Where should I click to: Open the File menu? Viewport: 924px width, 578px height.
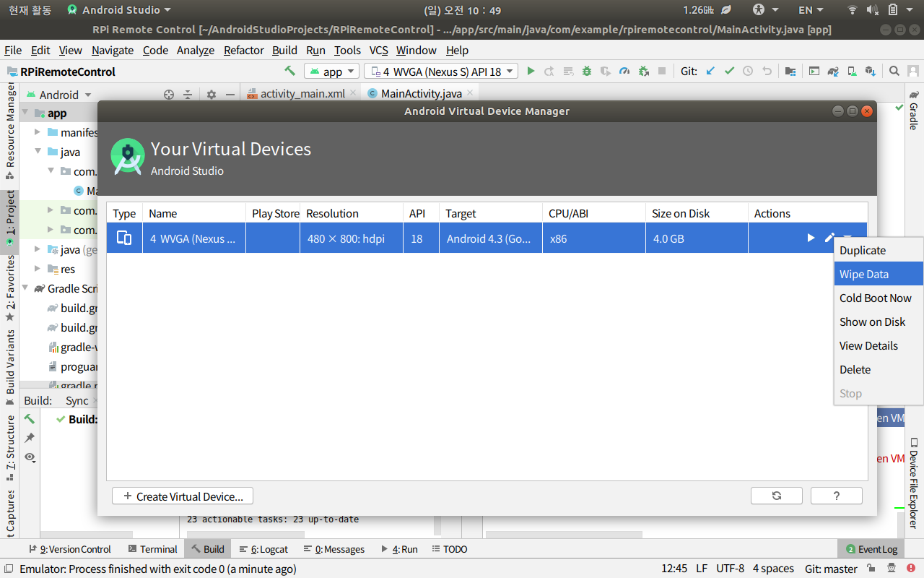[13, 50]
